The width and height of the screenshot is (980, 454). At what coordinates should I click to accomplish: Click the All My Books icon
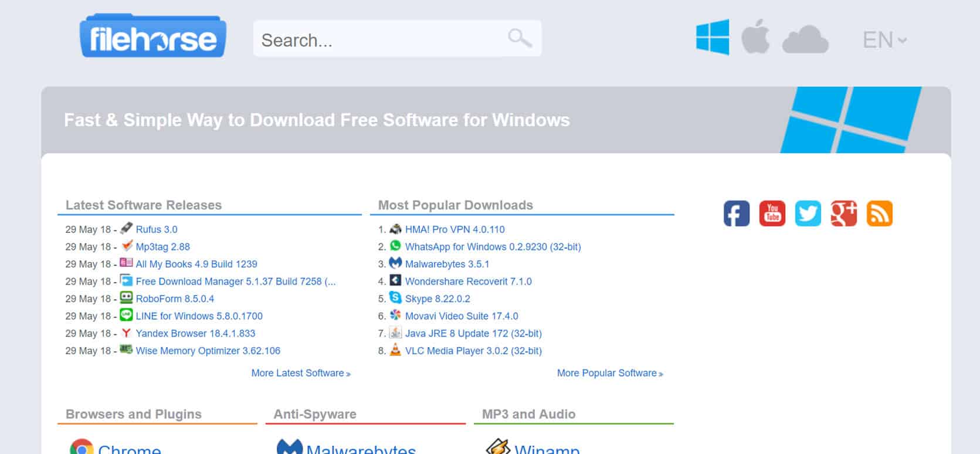coord(126,263)
